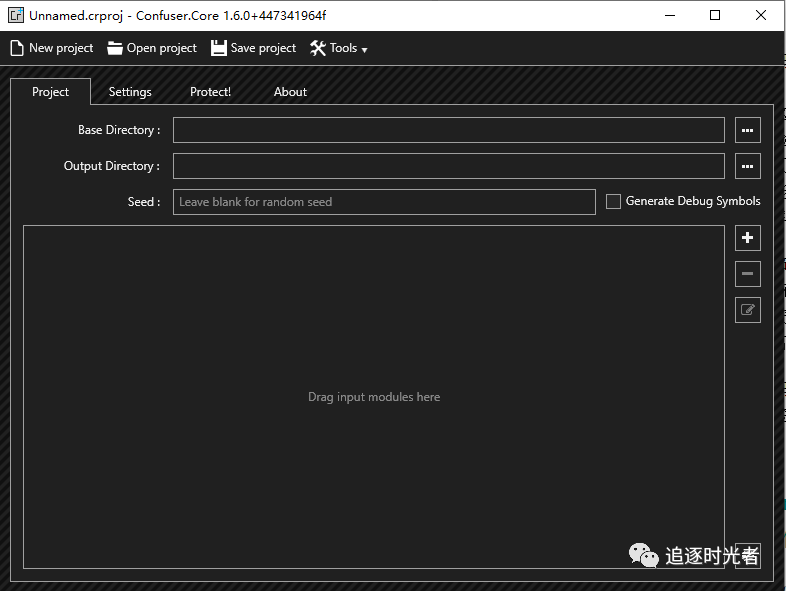Enable Generate Debug Symbols checkbox
Image resolution: width=786 pixels, height=591 pixels.
(614, 202)
